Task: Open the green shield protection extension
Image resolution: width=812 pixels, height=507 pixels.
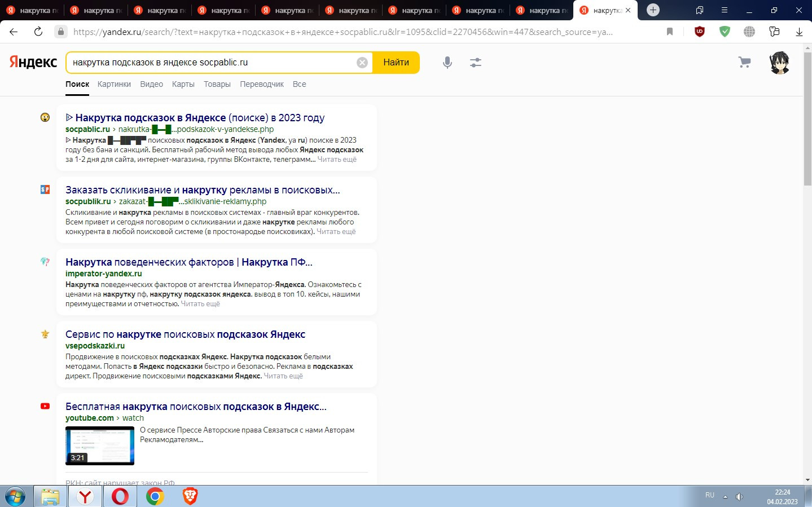Action: click(725, 32)
